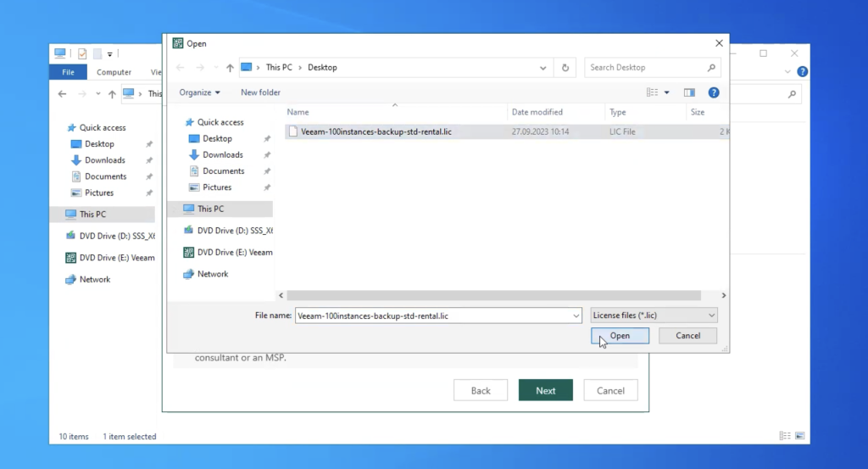Expand the File name history dropdown

576,315
